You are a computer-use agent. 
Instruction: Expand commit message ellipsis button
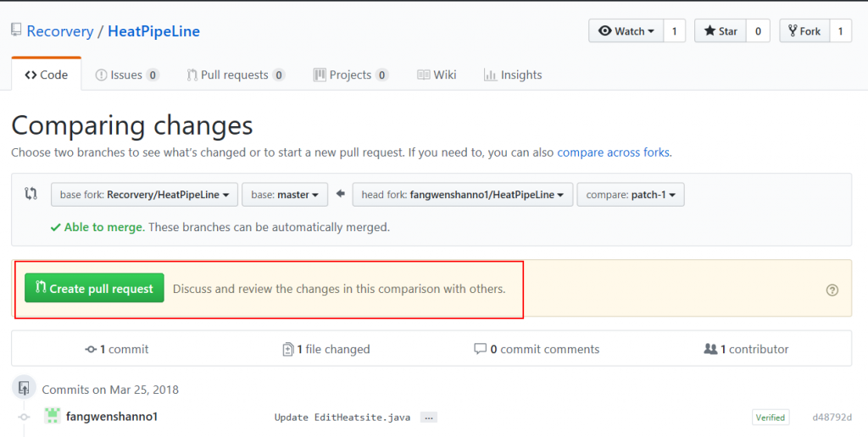click(x=428, y=418)
